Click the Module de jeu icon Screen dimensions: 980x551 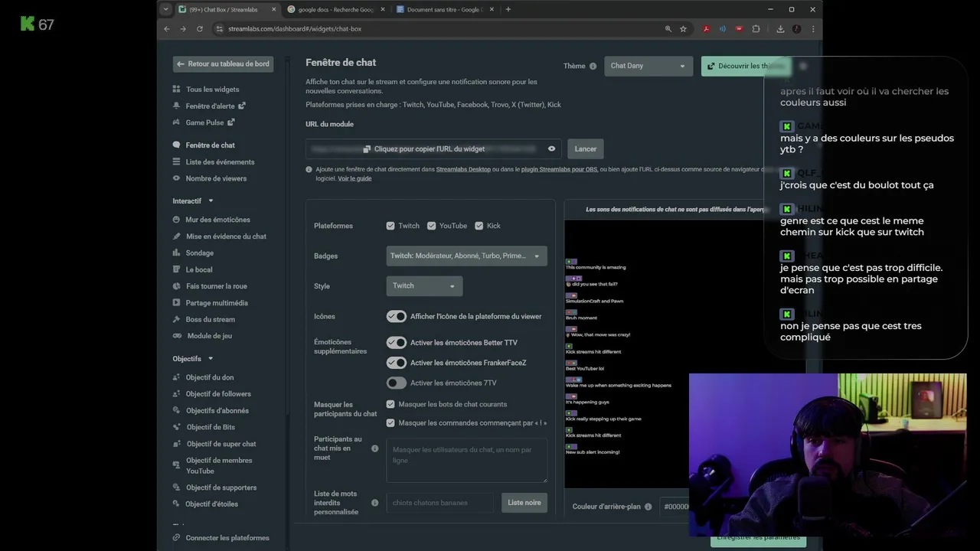(177, 336)
